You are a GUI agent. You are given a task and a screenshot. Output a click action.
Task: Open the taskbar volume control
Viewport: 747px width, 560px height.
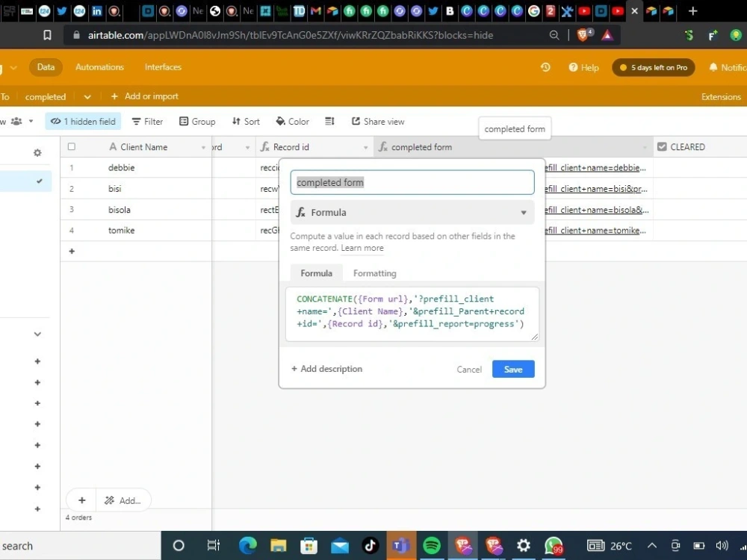722,546
